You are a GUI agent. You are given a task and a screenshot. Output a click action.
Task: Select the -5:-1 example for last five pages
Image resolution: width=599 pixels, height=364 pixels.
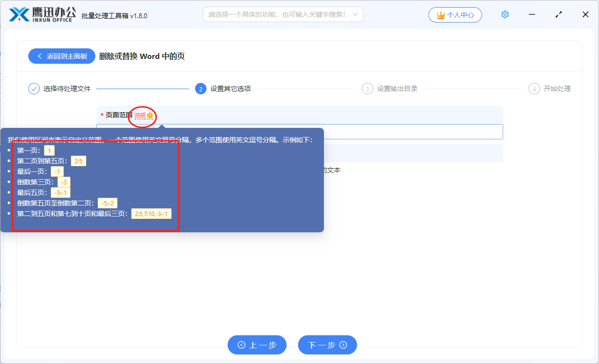point(62,193)
